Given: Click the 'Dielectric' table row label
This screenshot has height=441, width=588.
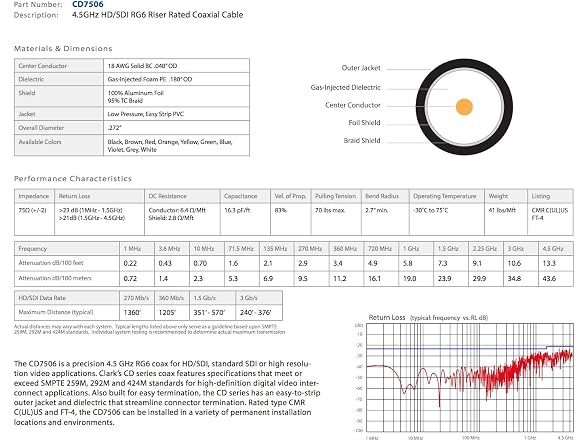Looking at the screenshot, I should point(31,79).
